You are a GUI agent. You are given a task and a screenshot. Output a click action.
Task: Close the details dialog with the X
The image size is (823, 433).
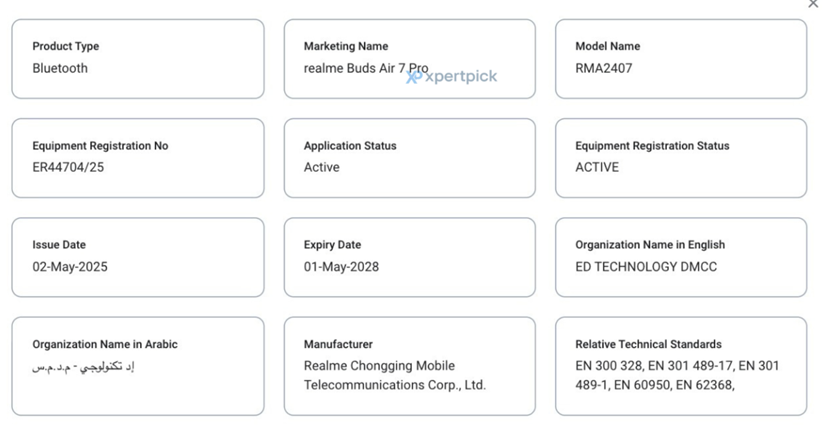pyautogui.click(x=813, y=4)
